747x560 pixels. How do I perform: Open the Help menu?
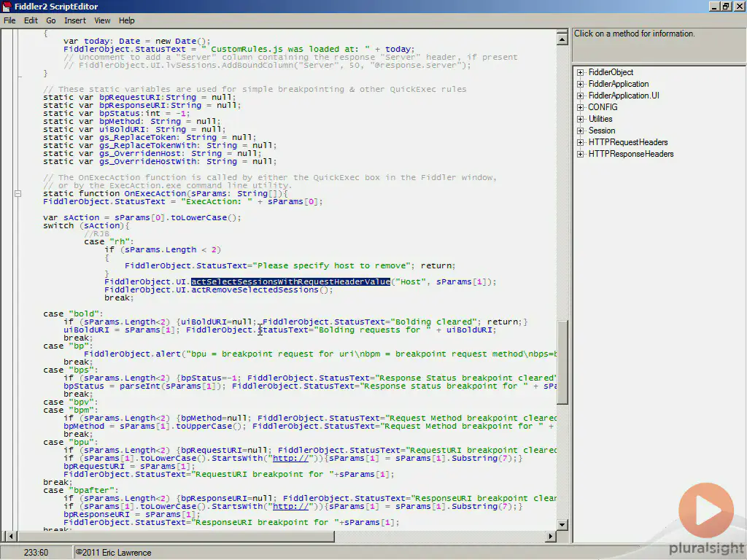point(127,20)
